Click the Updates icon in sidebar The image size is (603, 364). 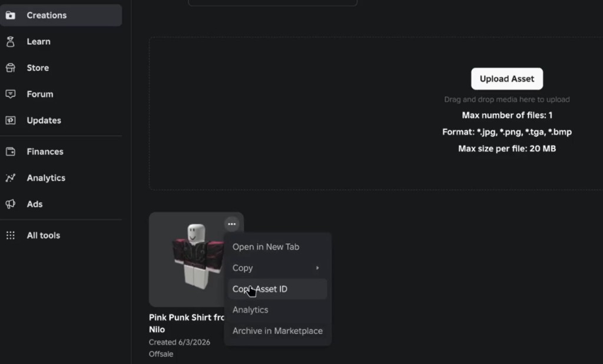(11, 120)
